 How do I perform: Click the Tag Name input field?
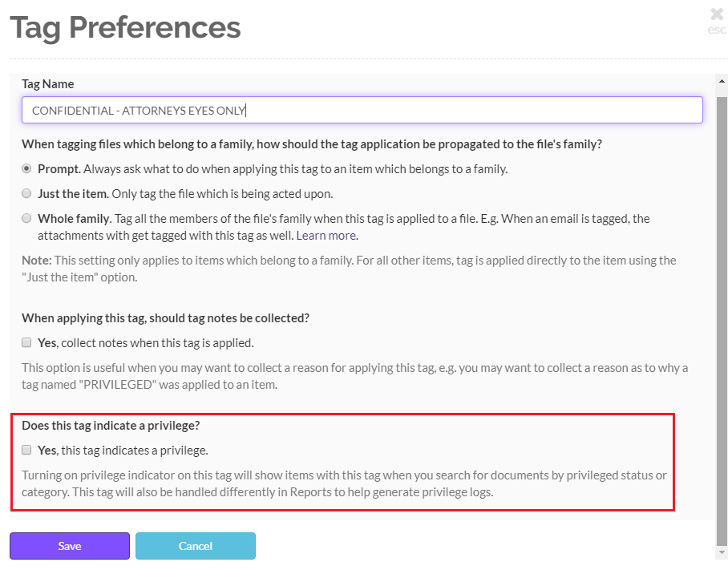coord(362,110)
